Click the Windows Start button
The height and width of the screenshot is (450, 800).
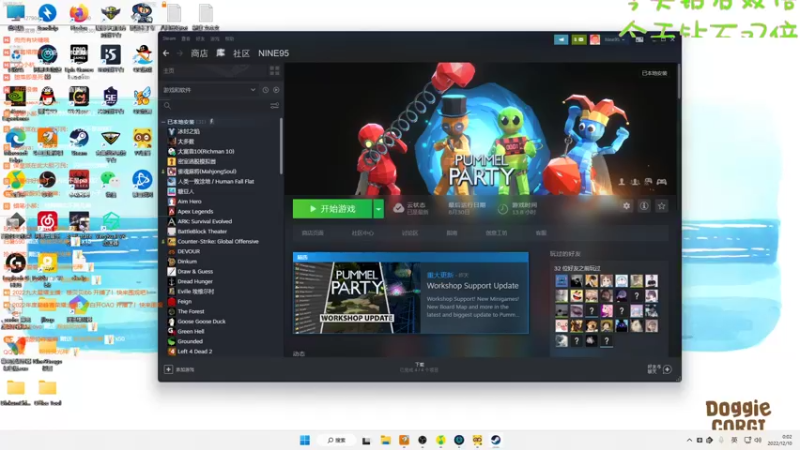point(305,440)
